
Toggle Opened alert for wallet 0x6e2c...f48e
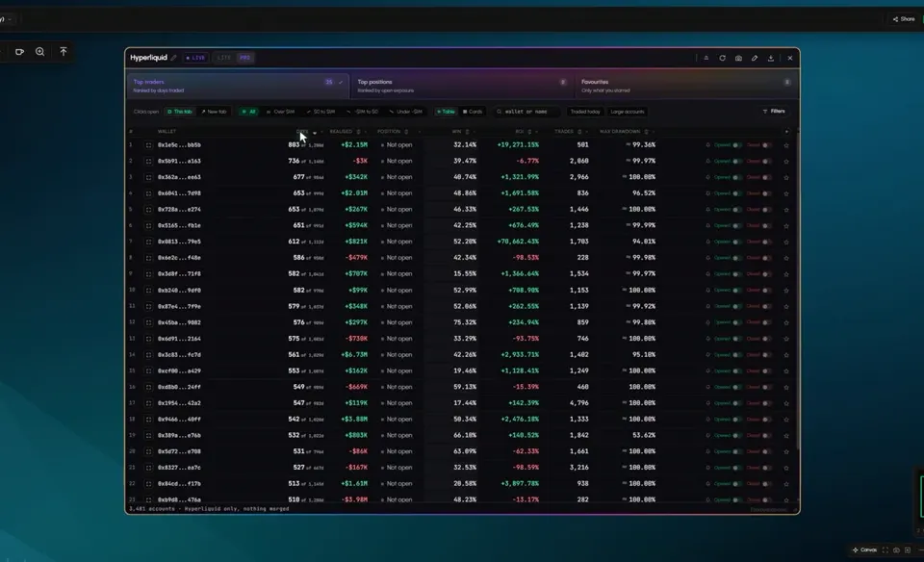(736, 258)
